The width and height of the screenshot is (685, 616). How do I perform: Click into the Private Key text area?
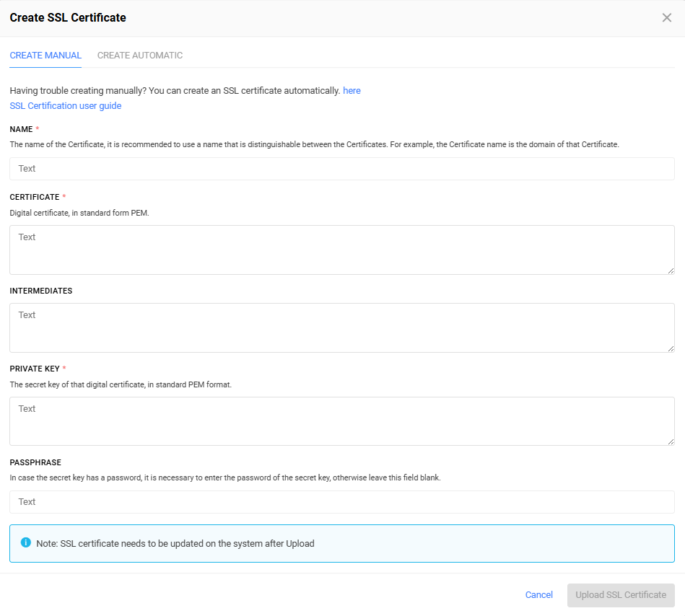point(342,421)
